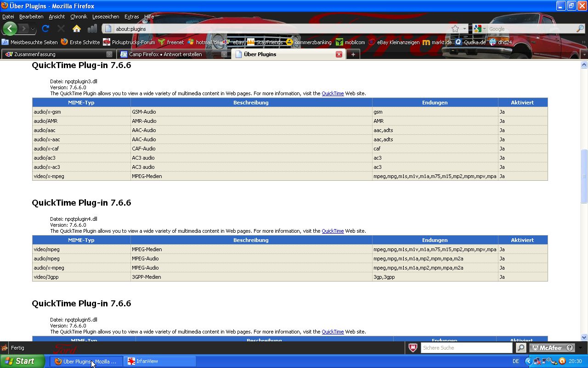Follow the QuickTime link under npqtplugin3.dll
The height and width of the screenshot is (368, 588).
click(333, 93)
